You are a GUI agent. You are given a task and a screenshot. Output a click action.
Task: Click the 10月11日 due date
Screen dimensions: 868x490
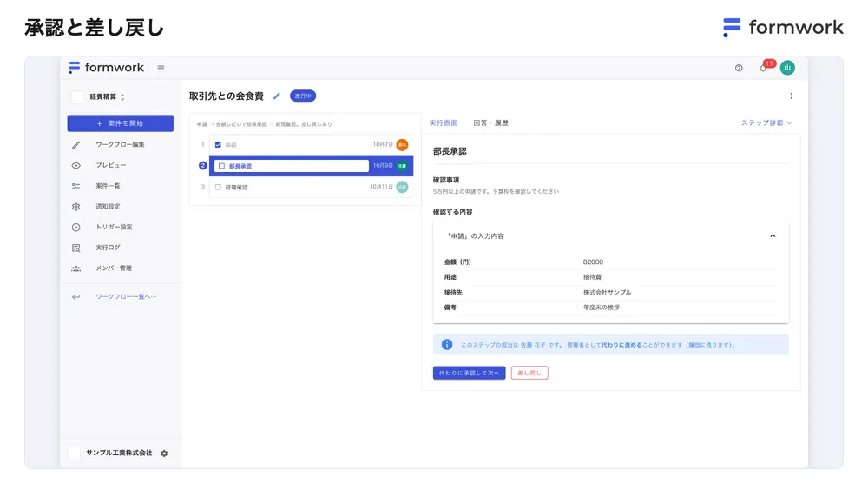pos(381,187)
